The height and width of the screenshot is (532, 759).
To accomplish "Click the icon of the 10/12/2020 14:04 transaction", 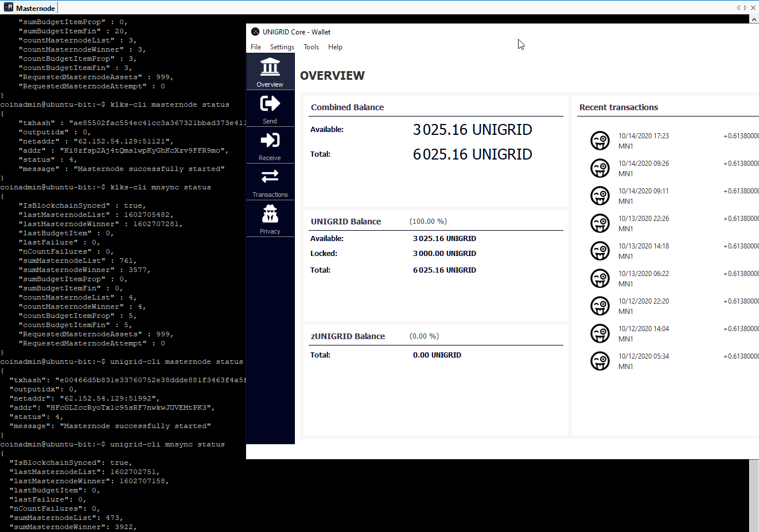I will (x=600, y=333).
